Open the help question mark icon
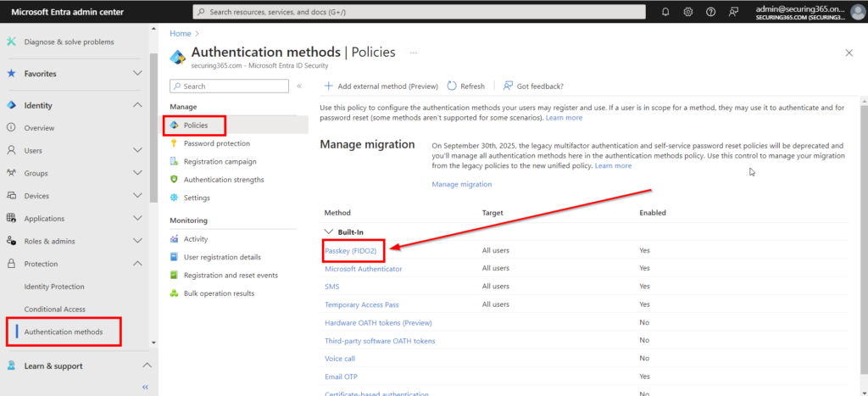The height and width of the screenshot is (396, 868). point(711,12)
